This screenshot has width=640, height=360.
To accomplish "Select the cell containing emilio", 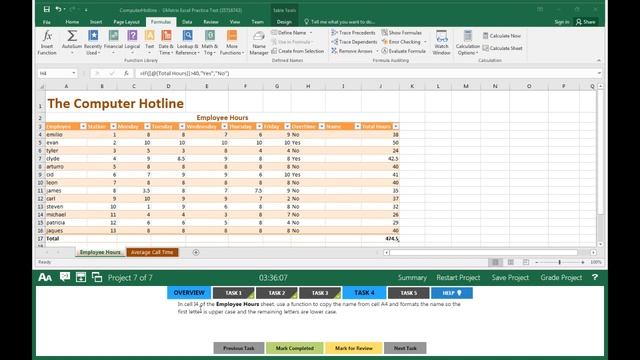I will pyautogui.click(x=66, y=134).
